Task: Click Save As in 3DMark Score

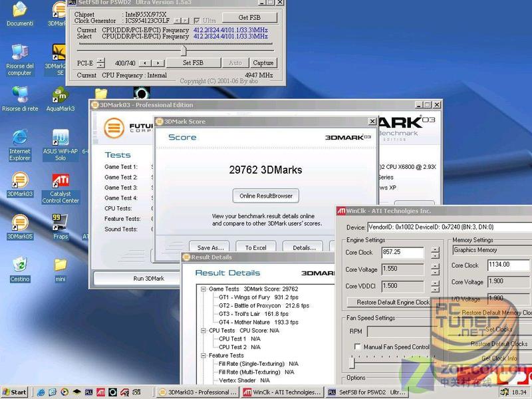Action: [x=210, y=247]
